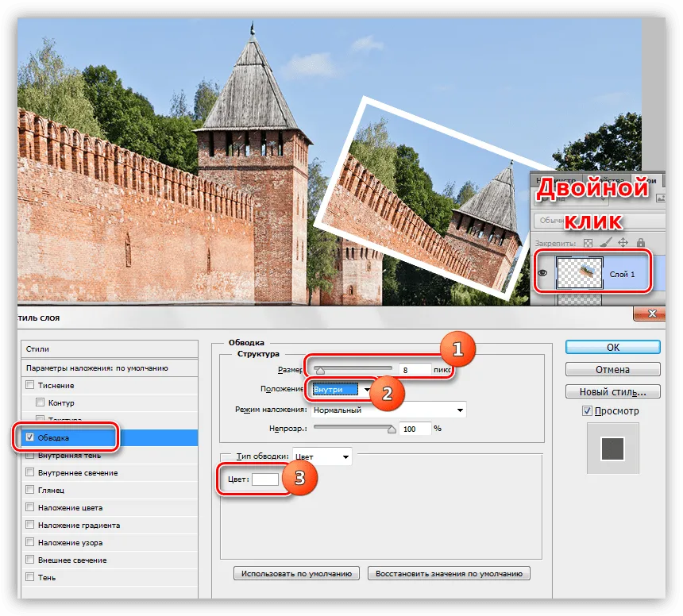The height and width of the screenshot is (616, 683).
Task: Open Новый стиль dialog
Action: [x=613, y=391]
